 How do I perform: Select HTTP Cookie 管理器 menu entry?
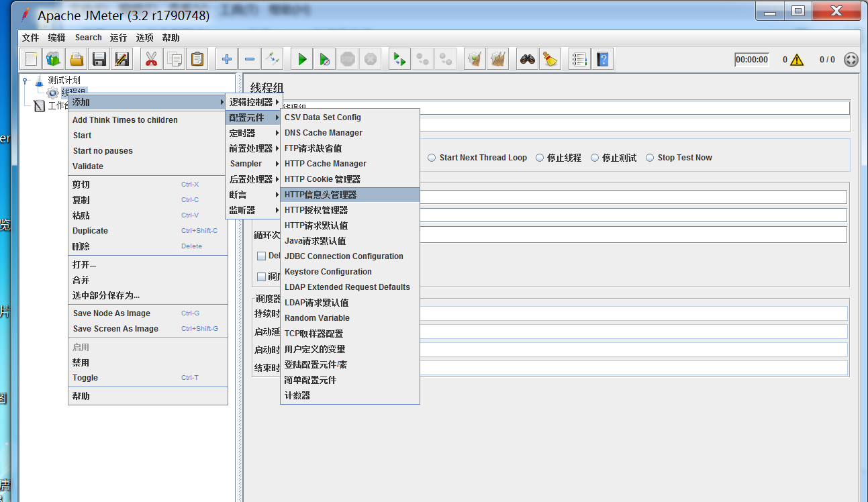pos(350,179)
